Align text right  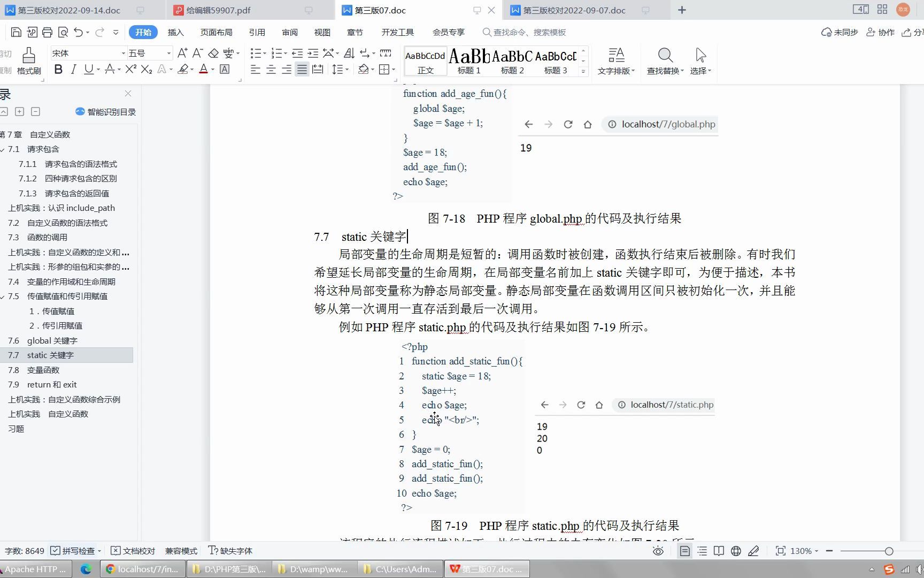click(287, 70)
